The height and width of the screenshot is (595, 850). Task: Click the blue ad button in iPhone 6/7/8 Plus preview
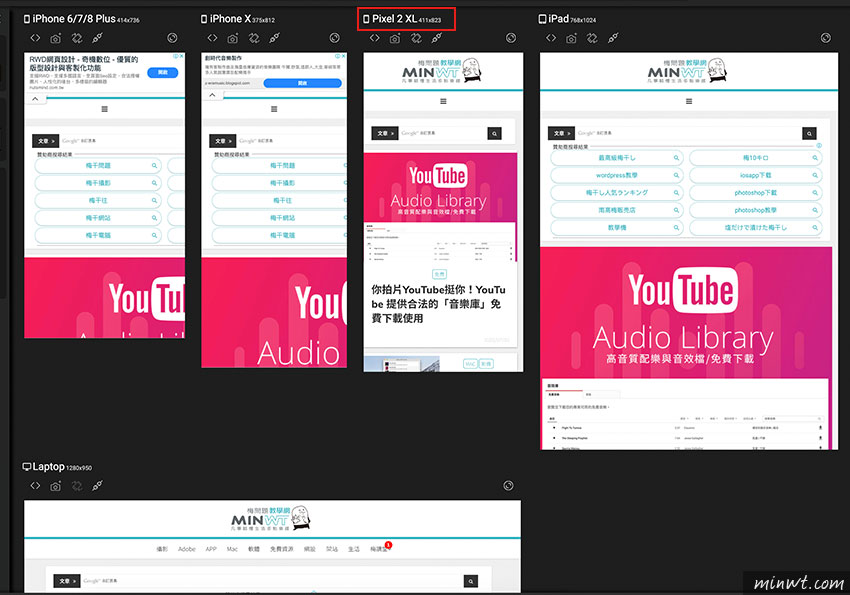point(163,72)
